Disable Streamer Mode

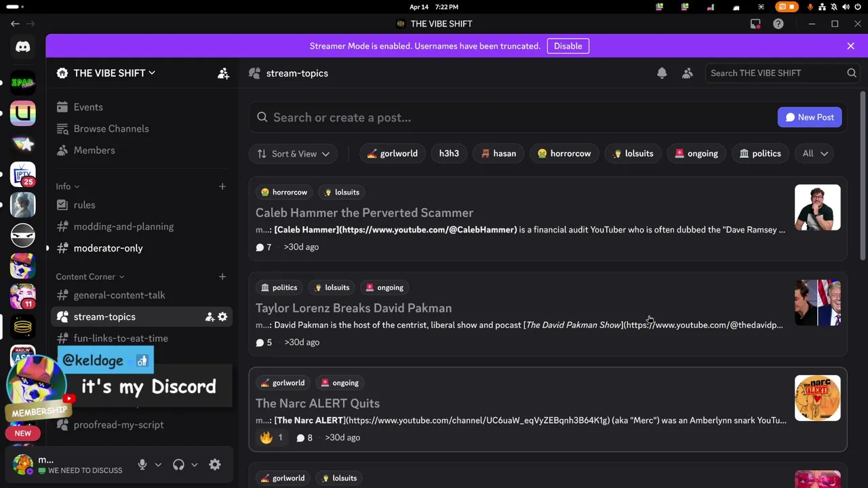pyautogui.click(x=568, y=46)
